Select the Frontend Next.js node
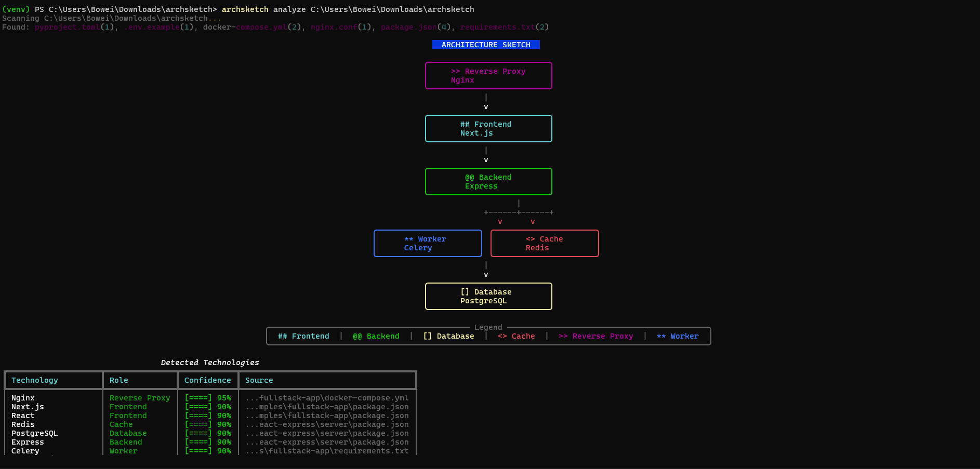This screenshot has height=469, width=980. point(488,129)
